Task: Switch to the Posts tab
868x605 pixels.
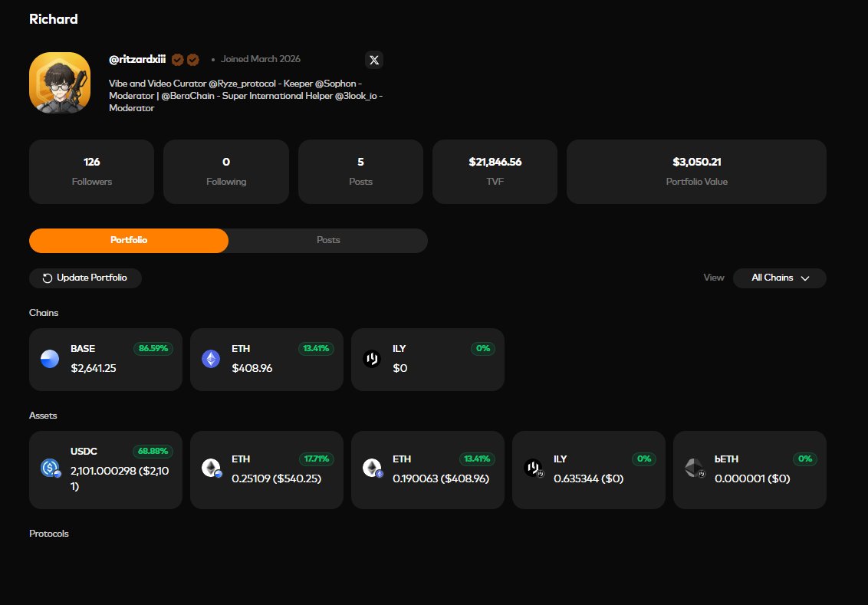Action: click(x=328, y=240)
